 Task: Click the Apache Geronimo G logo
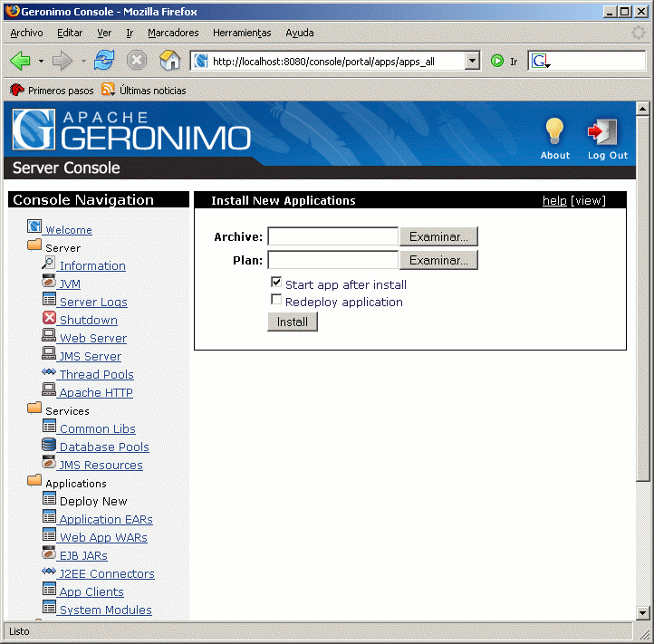tap(34, 129)
